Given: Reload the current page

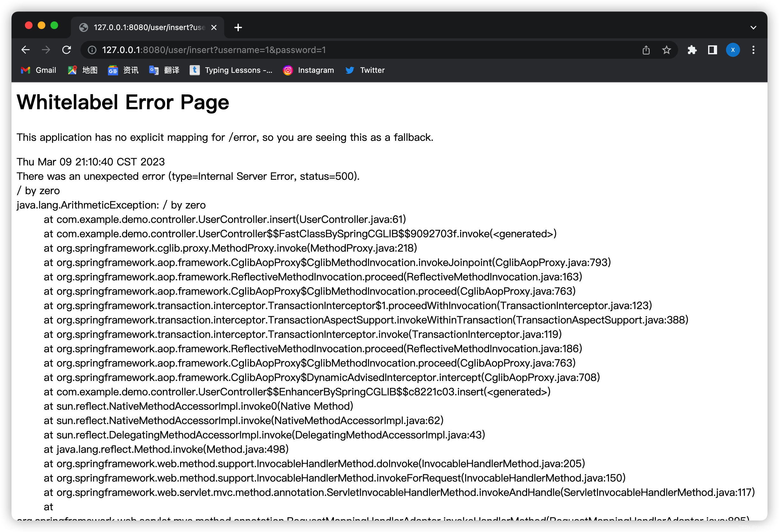Looking at the screenshot, I should [x=67, y=50].
